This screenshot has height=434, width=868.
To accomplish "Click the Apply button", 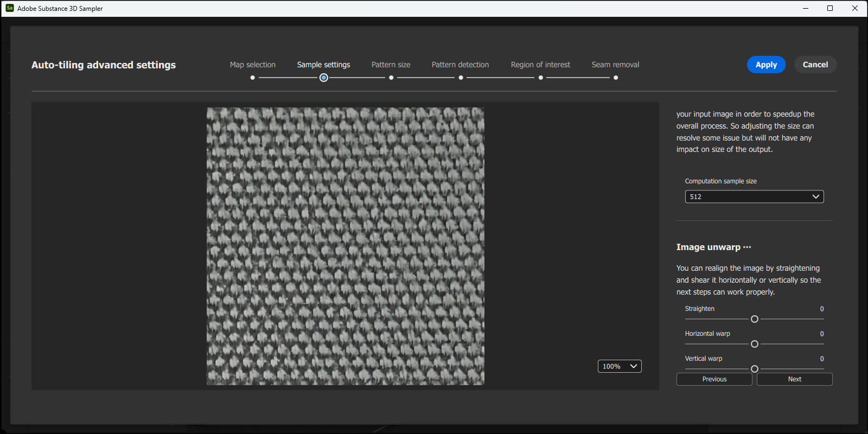I will [x=766, y=65].
